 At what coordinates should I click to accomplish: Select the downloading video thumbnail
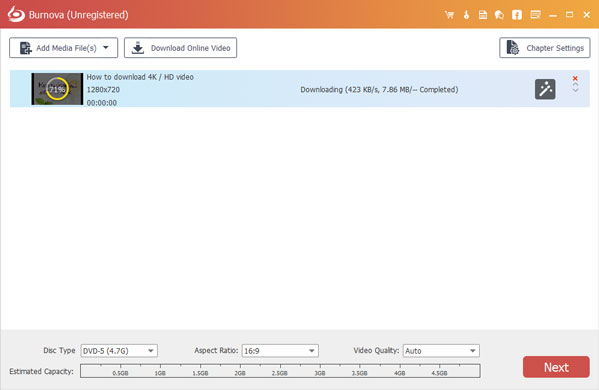click(x=57, y=89)
